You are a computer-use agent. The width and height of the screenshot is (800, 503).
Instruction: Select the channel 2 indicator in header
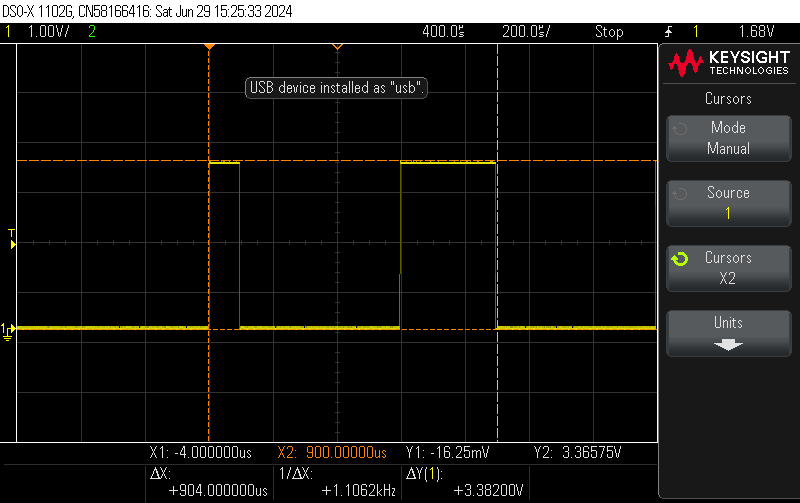tap(92, 32)
